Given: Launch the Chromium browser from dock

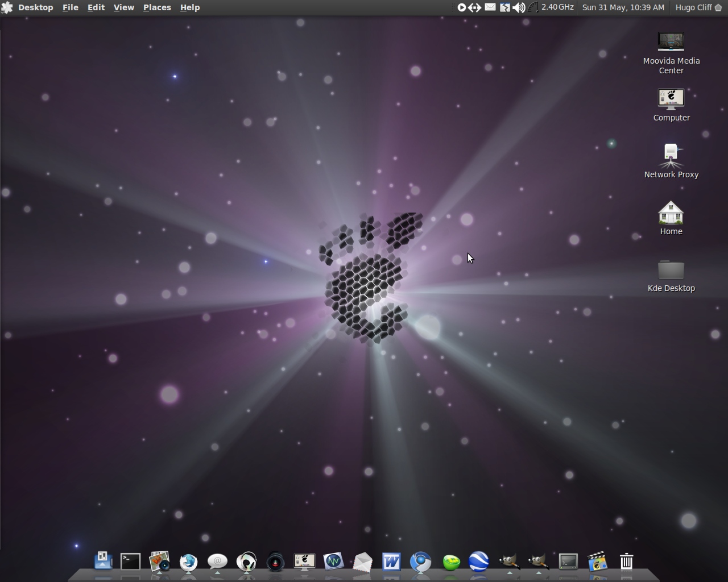Looking at the screenshot, I should pos(421,562).
